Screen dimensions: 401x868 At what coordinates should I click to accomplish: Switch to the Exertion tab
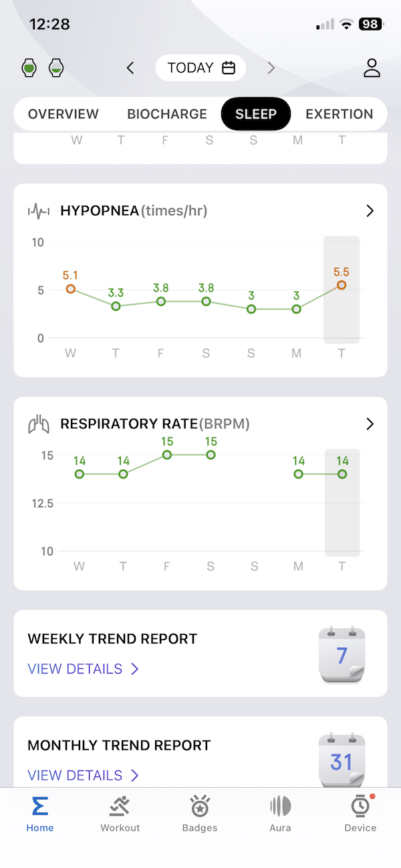(339, 114)
